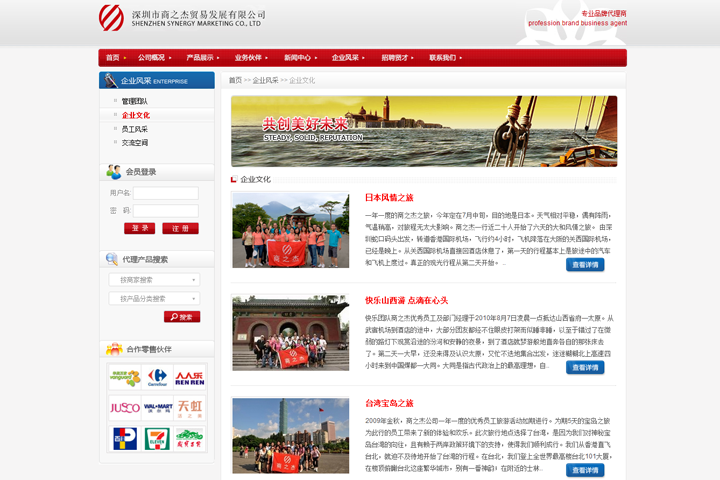Select 员工风采 in the sidebar
The height and width of the screenshot is (480, 720).
point(135,129)
